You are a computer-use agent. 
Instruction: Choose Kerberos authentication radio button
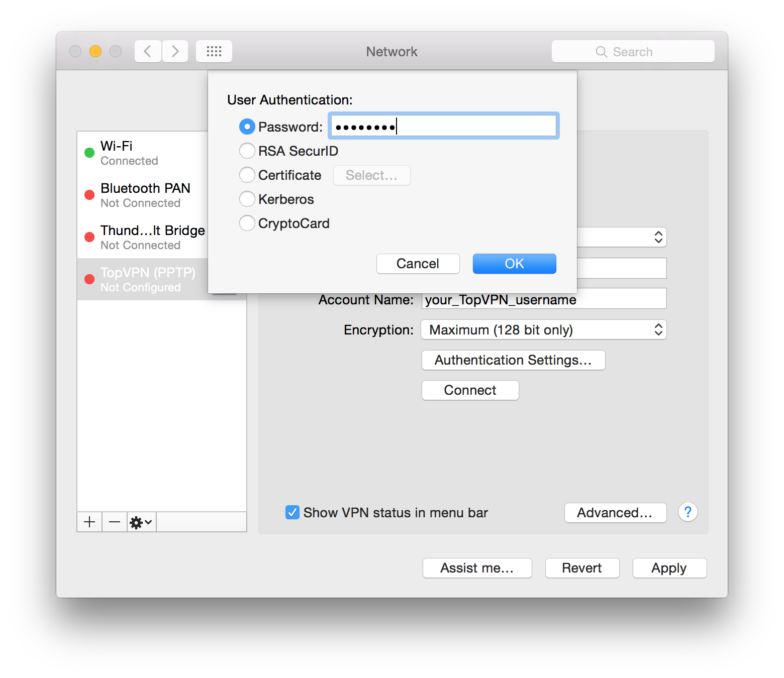(247, 199)
